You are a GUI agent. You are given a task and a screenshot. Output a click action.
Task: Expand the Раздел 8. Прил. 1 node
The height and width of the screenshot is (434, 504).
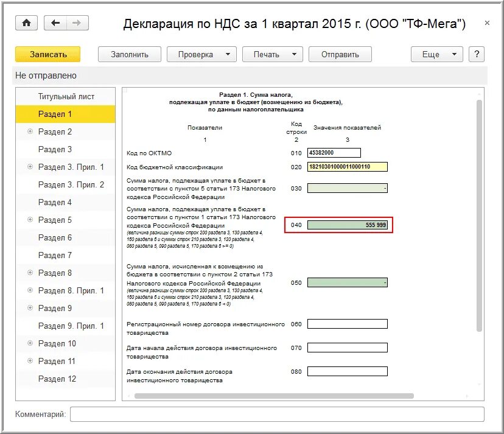(30, 290)
